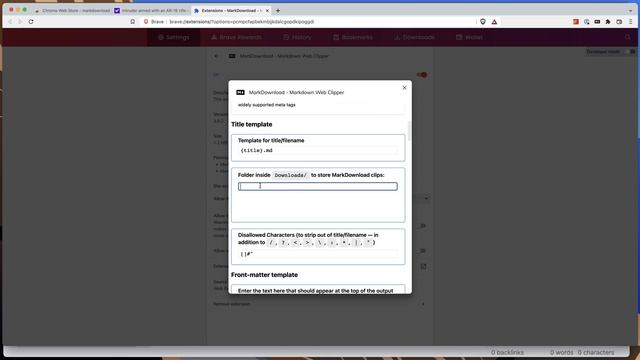Image resolution: width=640 pixels, height=360 pixels.
Task: Click the back arrow beside MarkDownload title
Action: tap(216, 56)
